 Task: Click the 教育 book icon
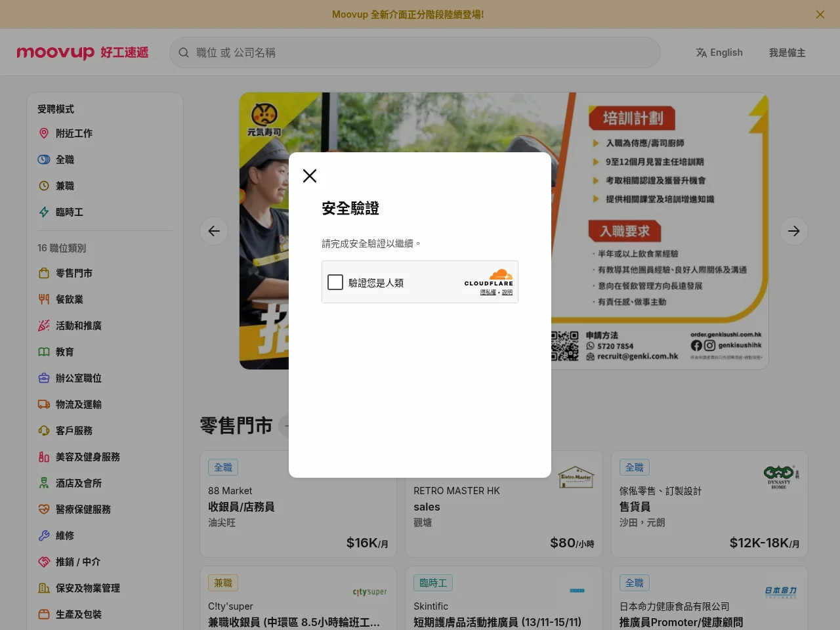point(44,352)
